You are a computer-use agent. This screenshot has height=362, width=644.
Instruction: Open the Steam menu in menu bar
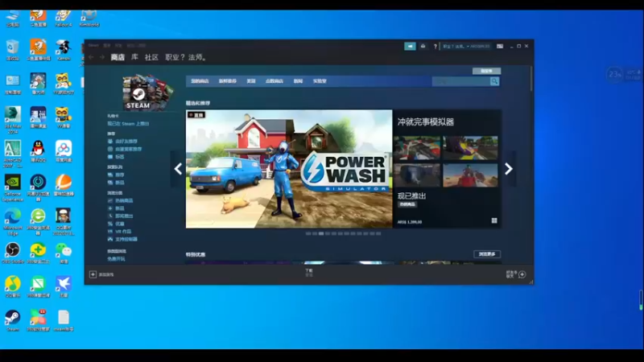pos(93,45)
